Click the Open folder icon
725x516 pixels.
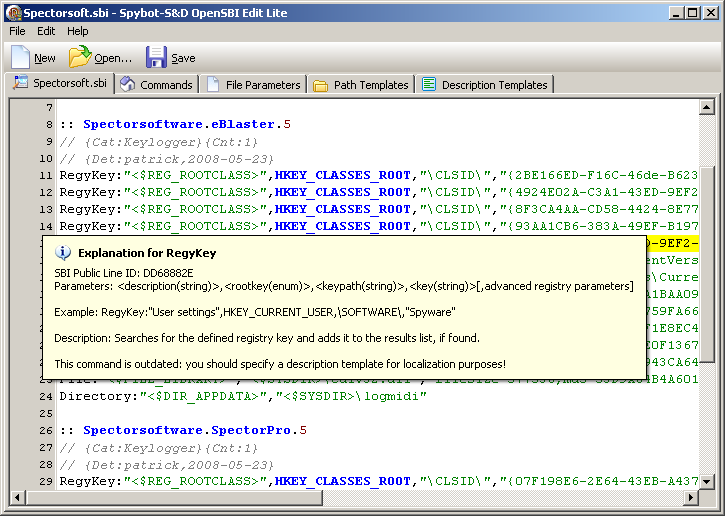(79, 57)
